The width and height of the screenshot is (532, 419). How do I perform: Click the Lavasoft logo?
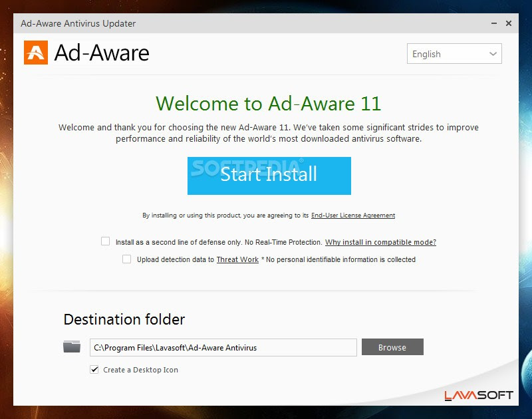(x=478, y=395)
